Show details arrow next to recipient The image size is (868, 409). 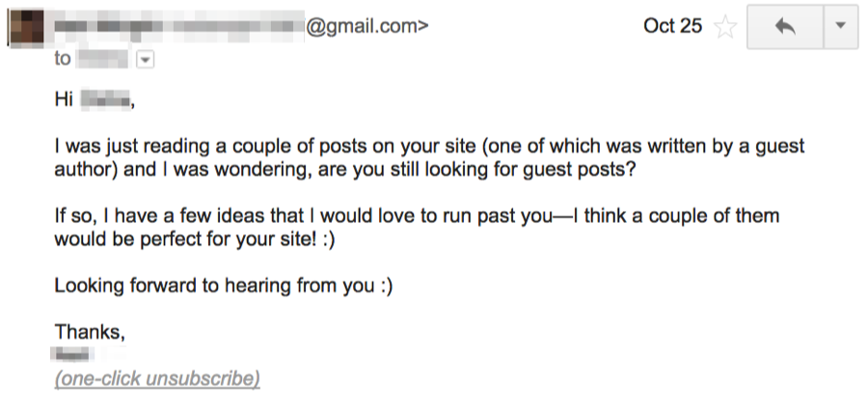click(145, 59)
